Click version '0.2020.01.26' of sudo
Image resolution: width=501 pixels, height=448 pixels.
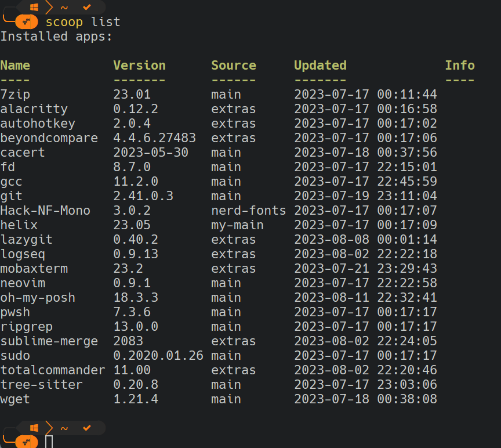click(x=158, y=356)
